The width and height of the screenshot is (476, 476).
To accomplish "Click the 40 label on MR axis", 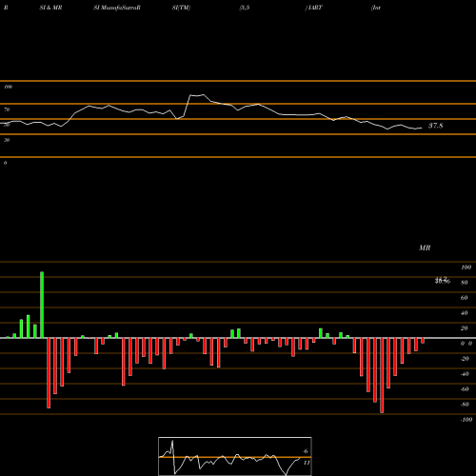I will tap(465, 313).
